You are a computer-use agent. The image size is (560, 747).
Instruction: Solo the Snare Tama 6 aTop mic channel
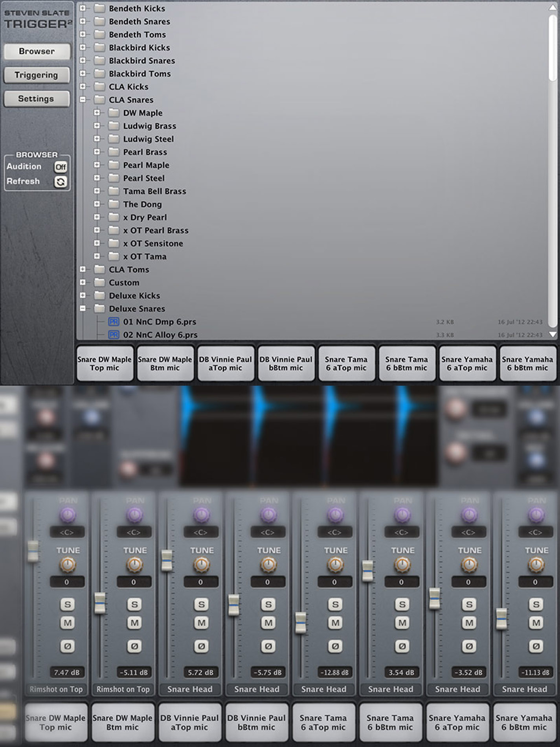[x=335, y=604]
